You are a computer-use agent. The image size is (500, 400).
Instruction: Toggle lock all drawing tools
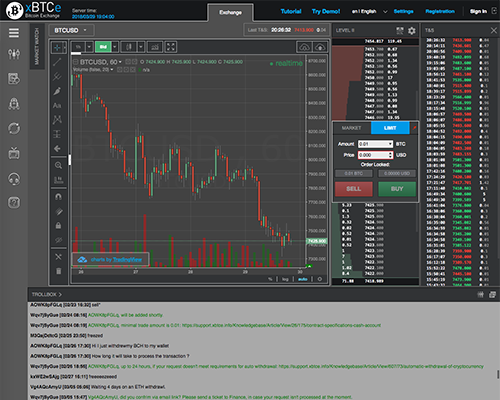[58, 226]
